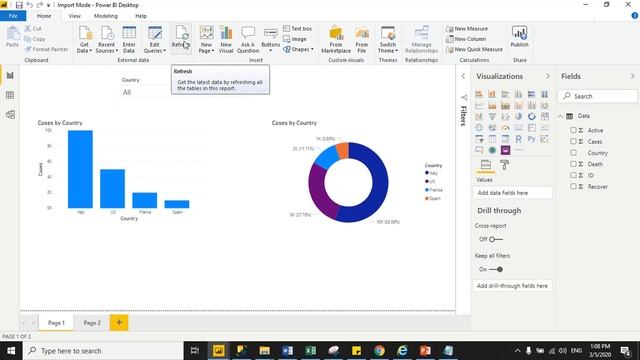
Task: Click Add data fields here well
Action: pyautogui.click(x=513, y=193)
